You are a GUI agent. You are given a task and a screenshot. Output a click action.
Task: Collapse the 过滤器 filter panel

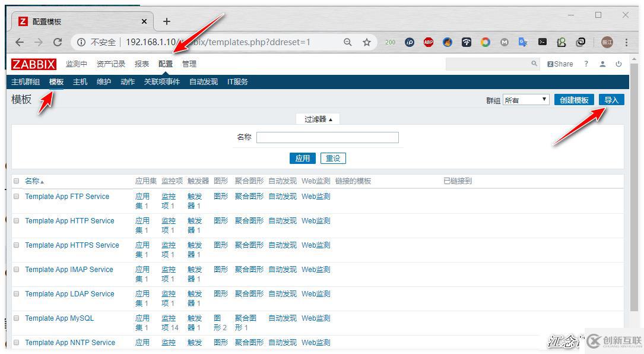318,119
